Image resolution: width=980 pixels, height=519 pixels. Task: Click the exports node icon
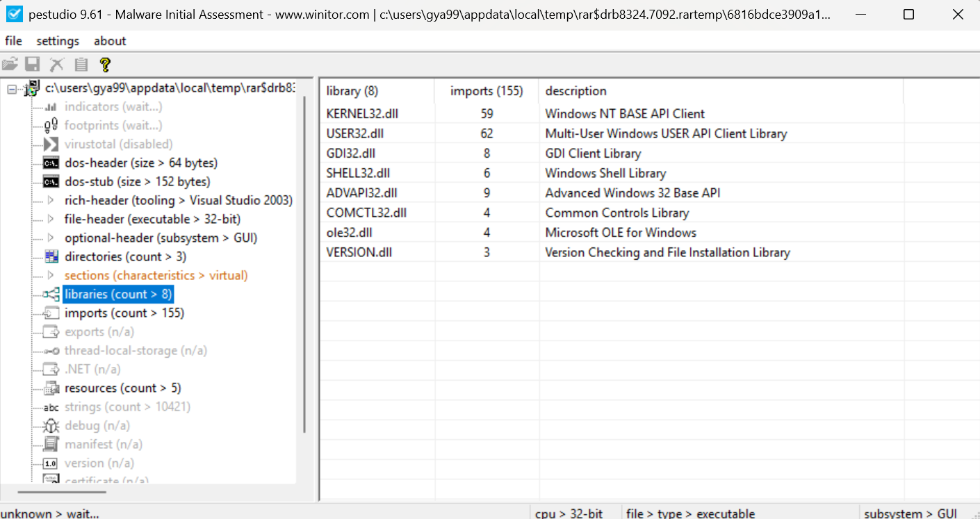pos(51,332)
